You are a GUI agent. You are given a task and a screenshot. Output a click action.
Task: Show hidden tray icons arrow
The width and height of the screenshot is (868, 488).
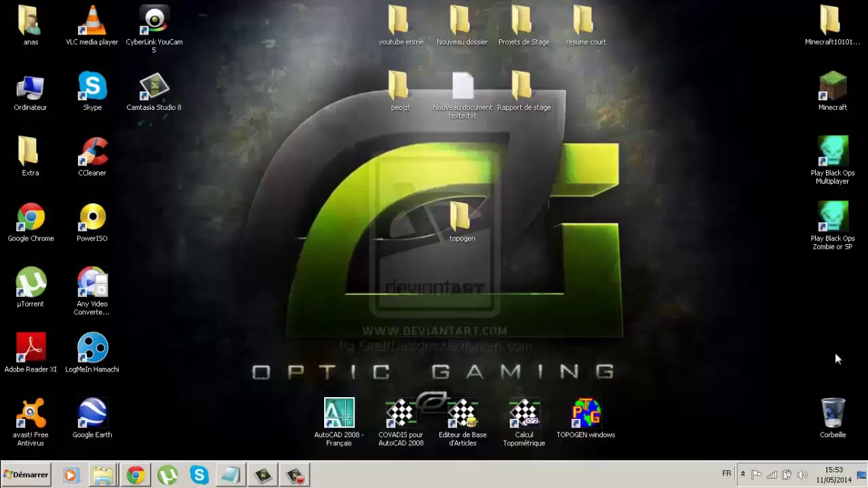pyautogui.click(x=743, y=474)
